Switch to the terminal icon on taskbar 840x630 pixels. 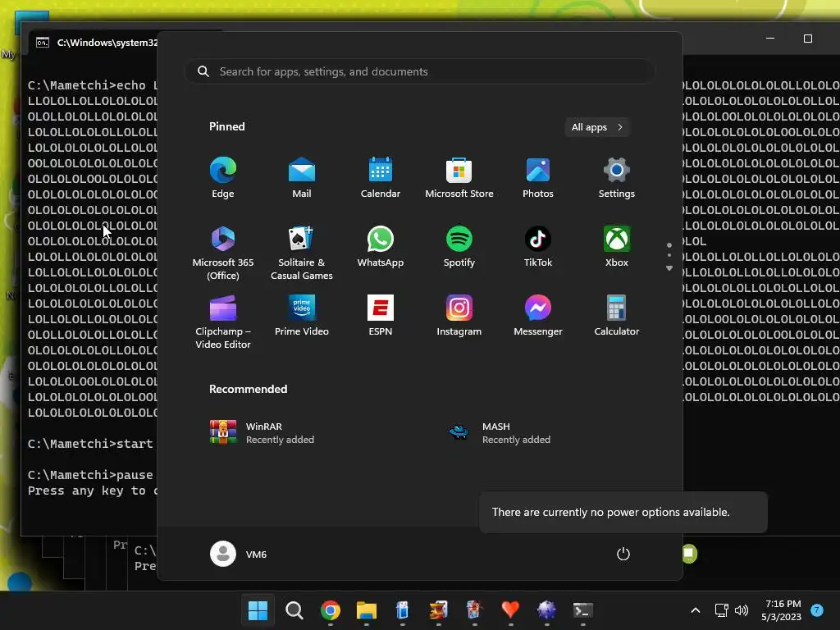(582, 610)
